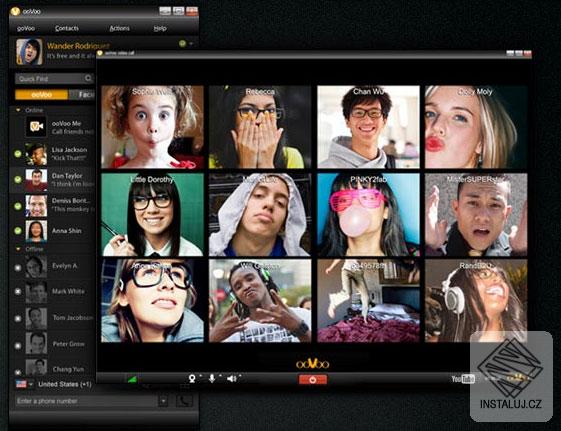Click the phone dial call button
Viewport: 561px width, 431px height.
coord(184,401)
